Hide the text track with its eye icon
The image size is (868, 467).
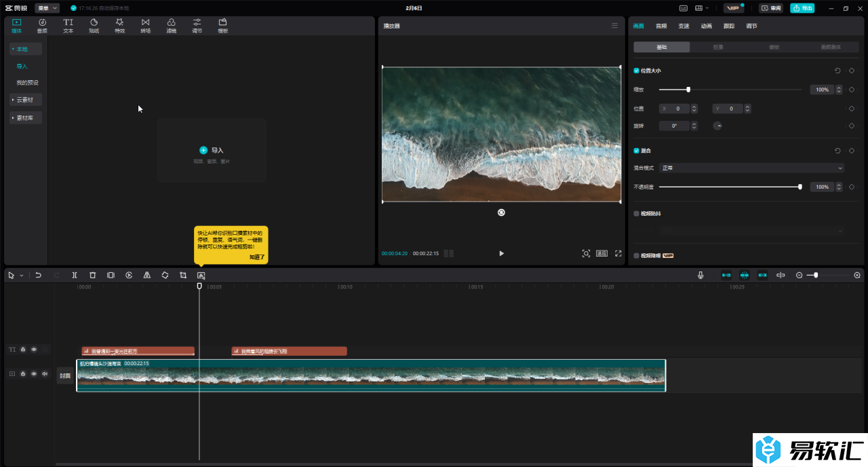tap(34, 350)
